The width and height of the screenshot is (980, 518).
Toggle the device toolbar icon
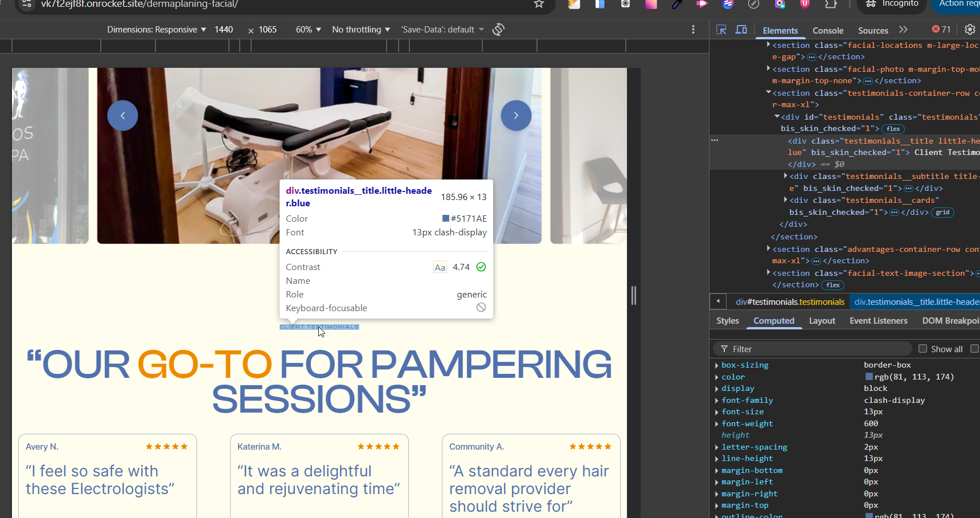[x=741, y=30]
